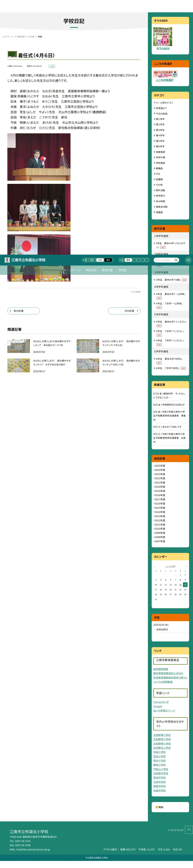Go to previous calendar month arrow
The image size is (193, 868).
154,567
